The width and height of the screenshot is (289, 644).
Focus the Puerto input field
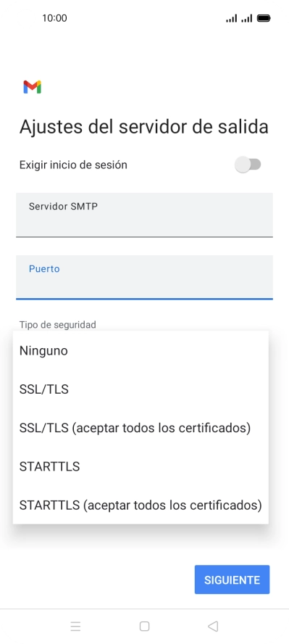[144, 277]
